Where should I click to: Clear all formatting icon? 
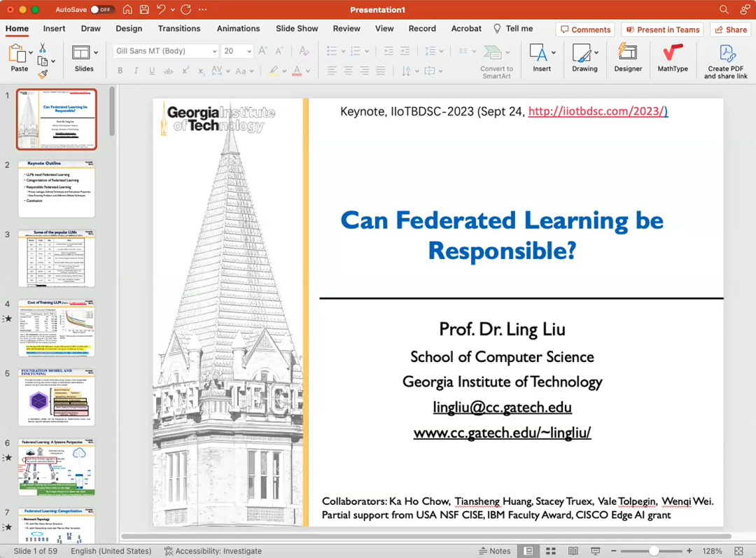click(304, 50)
